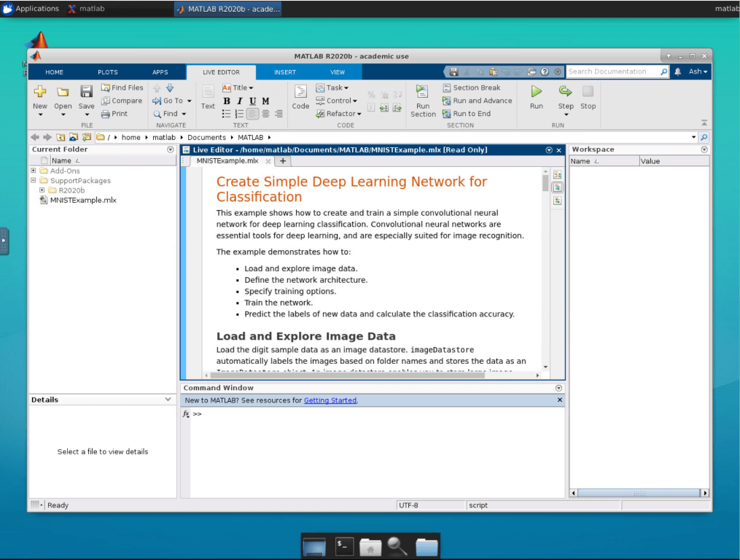Open the Refactor dropdown

tap(338, 114)
